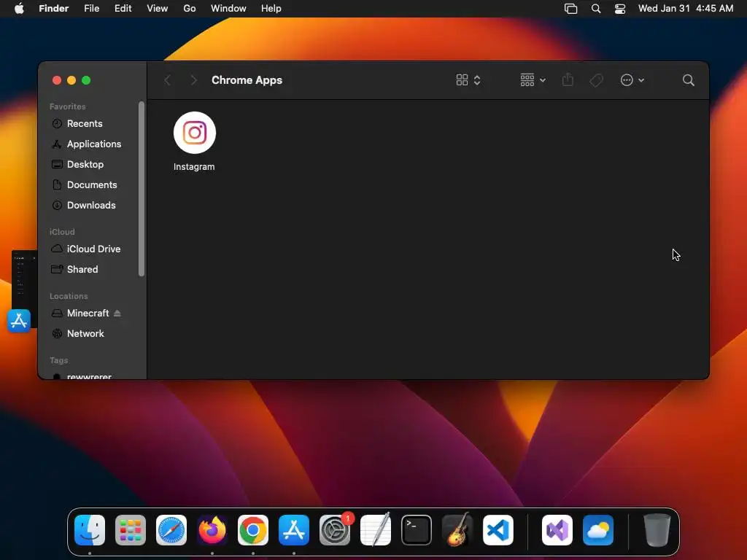Select Applications in the sidebar
This screenshot has height=560, width=747.
pyautogui.click(x=93, y=144)
